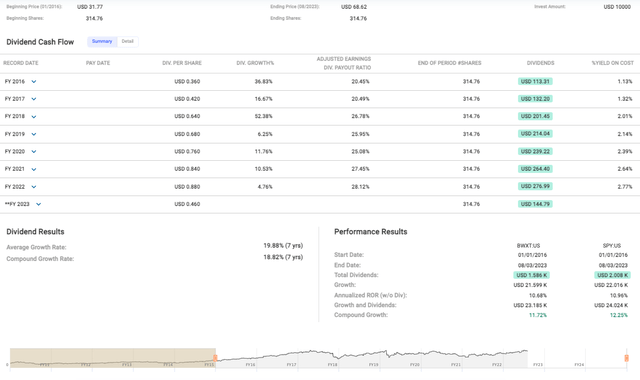Click the 52.38% dividend growth cell
This screenshot has width=640, height=380.
coord(264,116)
